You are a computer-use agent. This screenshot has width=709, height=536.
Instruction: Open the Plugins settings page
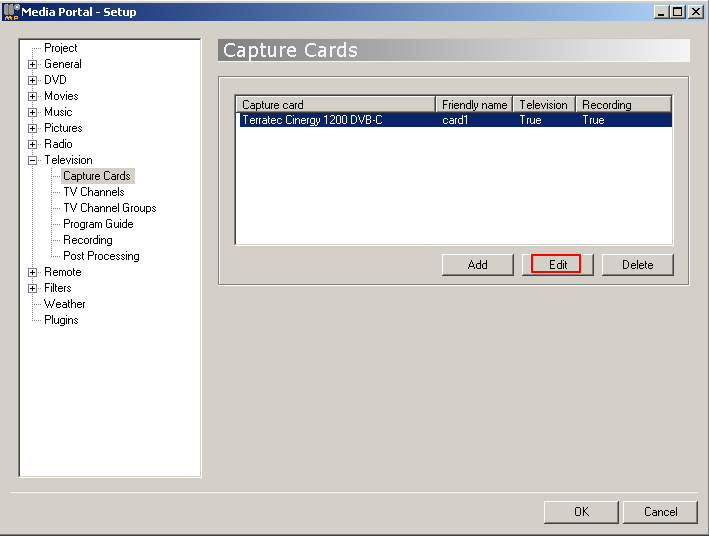61,320
